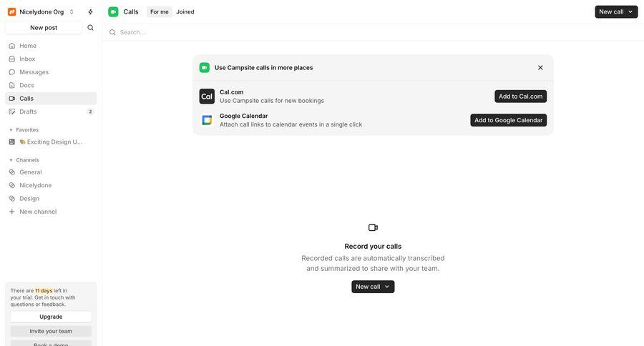Dismiss the Use Campsite calls banner
Image resolution: width=644 pixels, height=346 pixels.
click(x=540, y=68)
